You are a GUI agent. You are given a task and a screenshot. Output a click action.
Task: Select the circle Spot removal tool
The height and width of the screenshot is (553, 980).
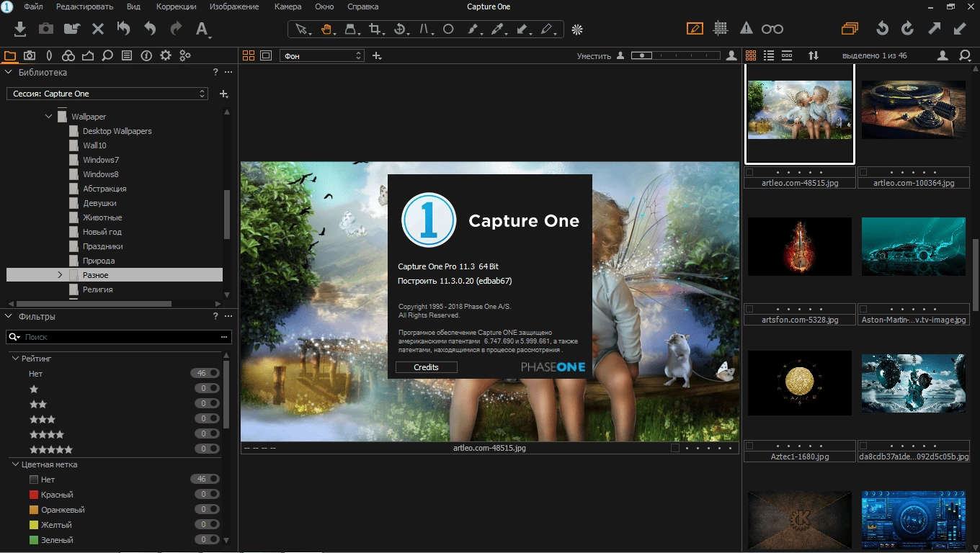pos(447,29)
